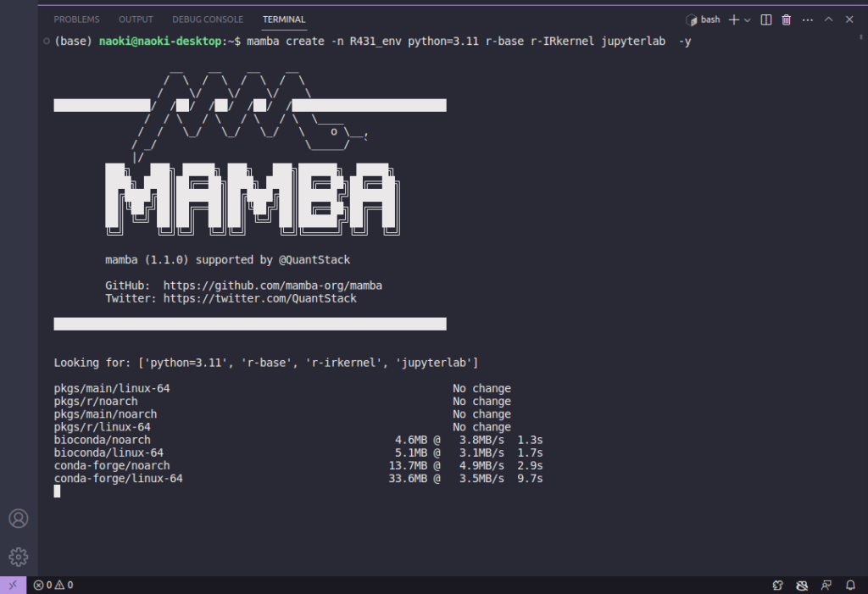Click the pkgs/main/noarch row
This screenshot has width=868, height=594.
point(282,414)
